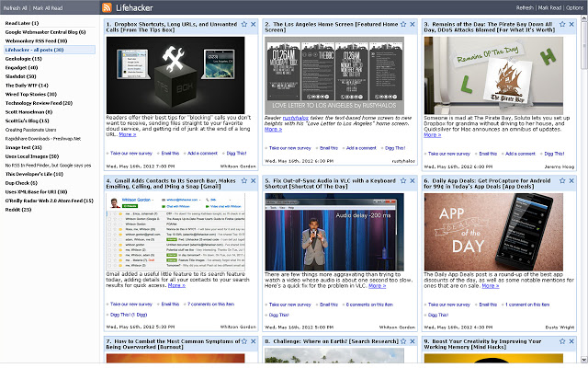This screenshot has height=368, width=588.
Task: Open Scott Hanselman feed
Action: 28,112
